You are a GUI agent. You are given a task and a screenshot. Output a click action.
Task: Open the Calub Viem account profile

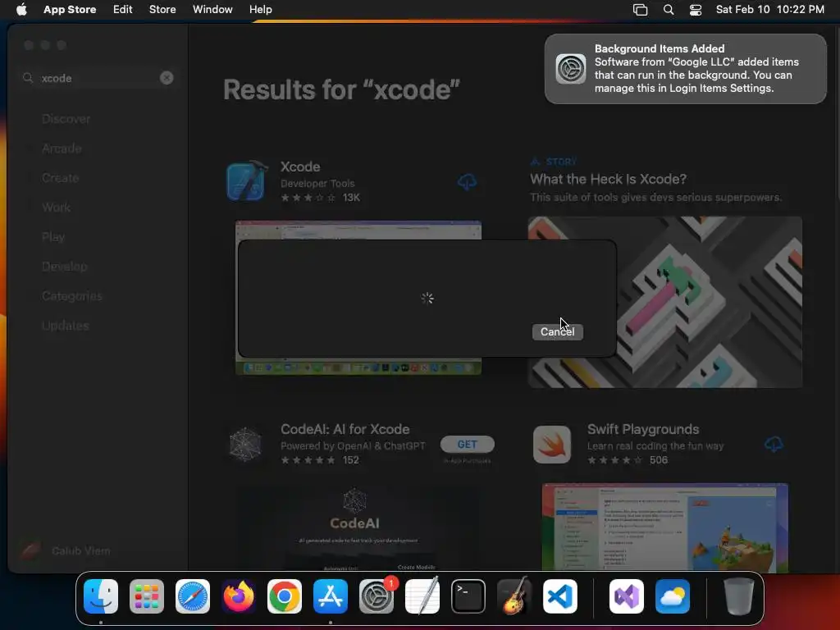click(x=66, y=550)
